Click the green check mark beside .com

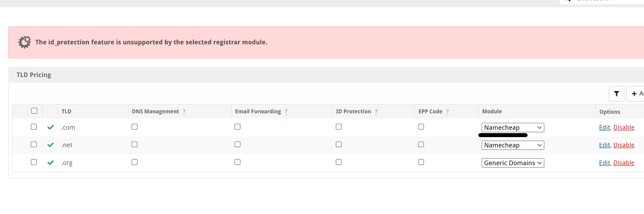tap(51, 127)
